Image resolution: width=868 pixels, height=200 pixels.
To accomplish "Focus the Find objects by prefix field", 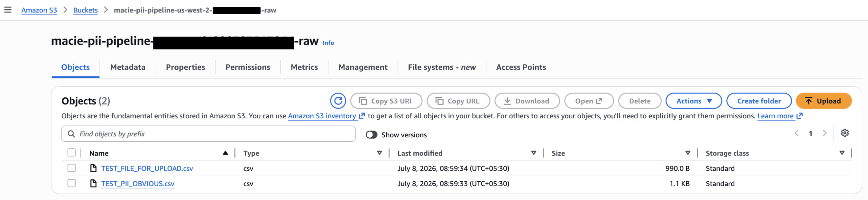I will coord(208,134).
